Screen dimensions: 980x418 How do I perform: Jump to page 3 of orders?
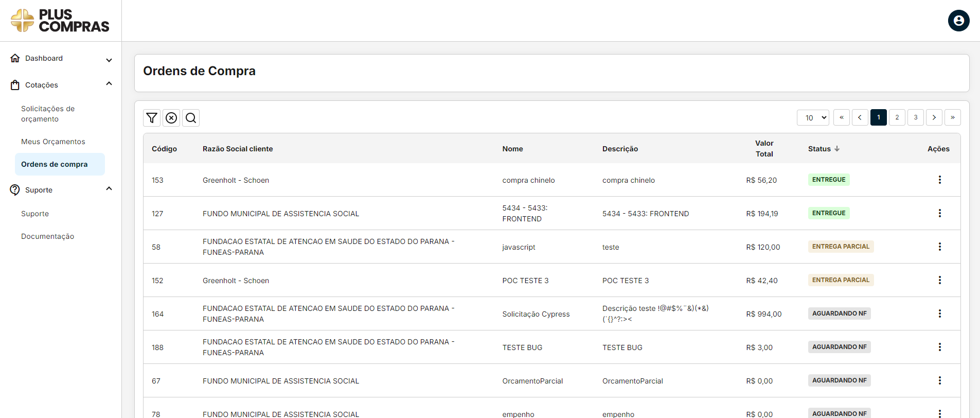click(x=915, y=117)
